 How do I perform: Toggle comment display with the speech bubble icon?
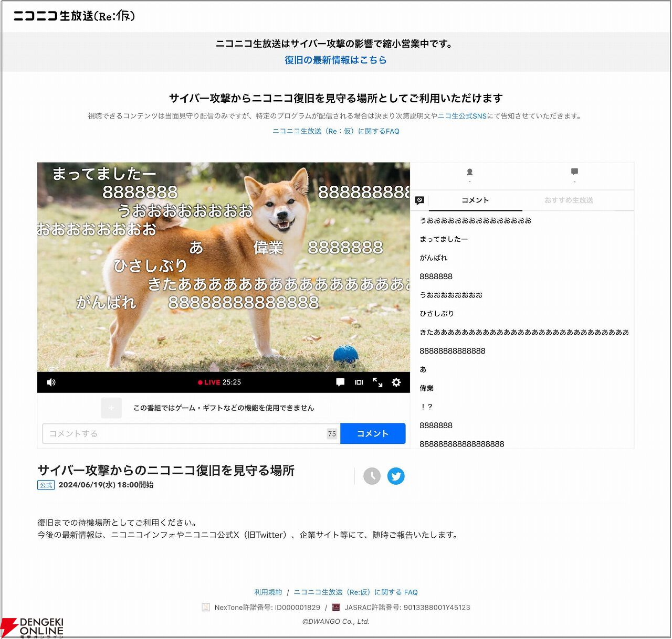pos(340,382)
